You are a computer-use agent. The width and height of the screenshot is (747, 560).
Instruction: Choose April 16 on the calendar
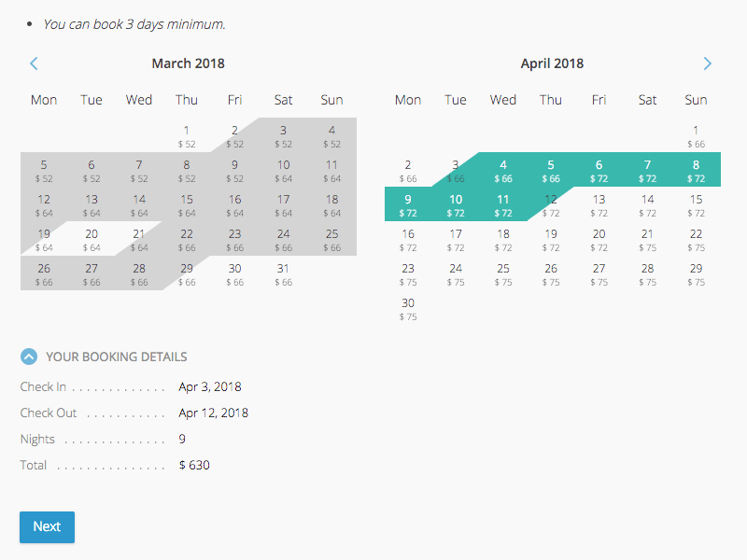click(408, 240)
